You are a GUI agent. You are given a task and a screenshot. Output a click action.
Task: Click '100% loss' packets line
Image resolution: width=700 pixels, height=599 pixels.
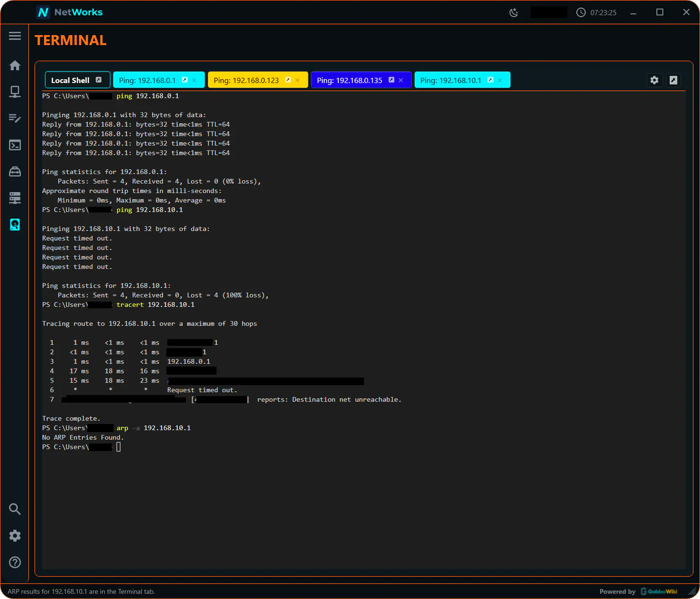pyautogui.click(x=163, y=295)
